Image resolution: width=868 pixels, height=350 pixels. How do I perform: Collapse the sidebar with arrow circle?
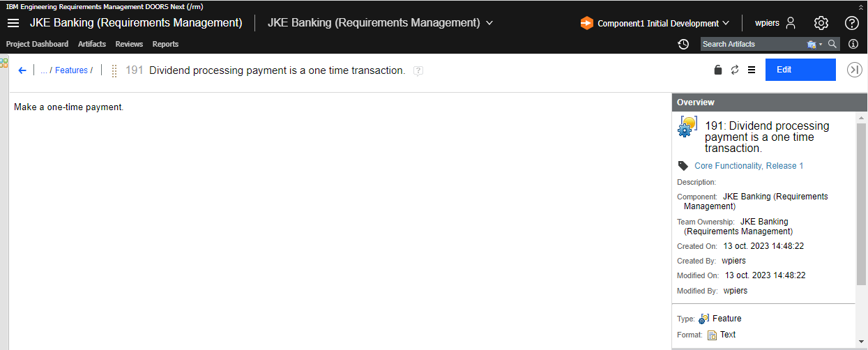tap(854, 70)
